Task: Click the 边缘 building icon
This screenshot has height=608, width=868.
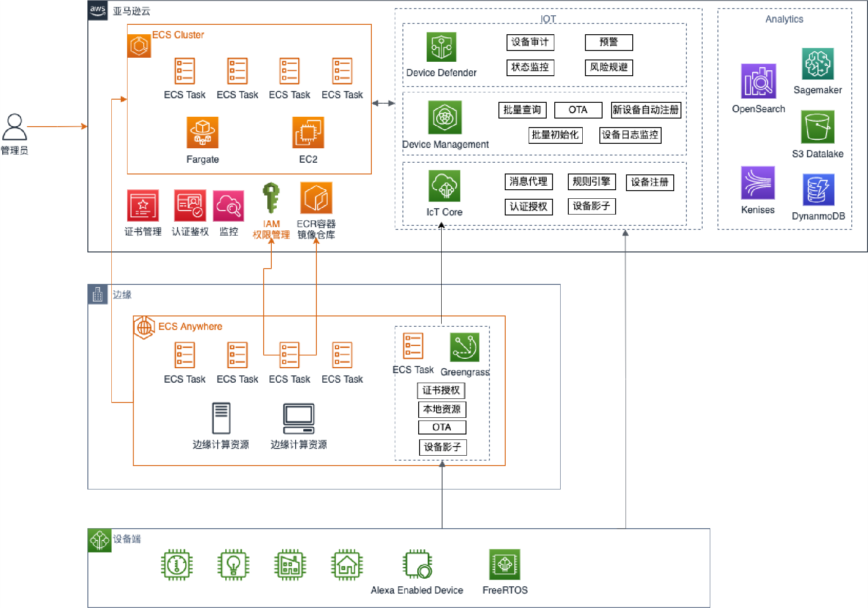Action: click(98, 294)
